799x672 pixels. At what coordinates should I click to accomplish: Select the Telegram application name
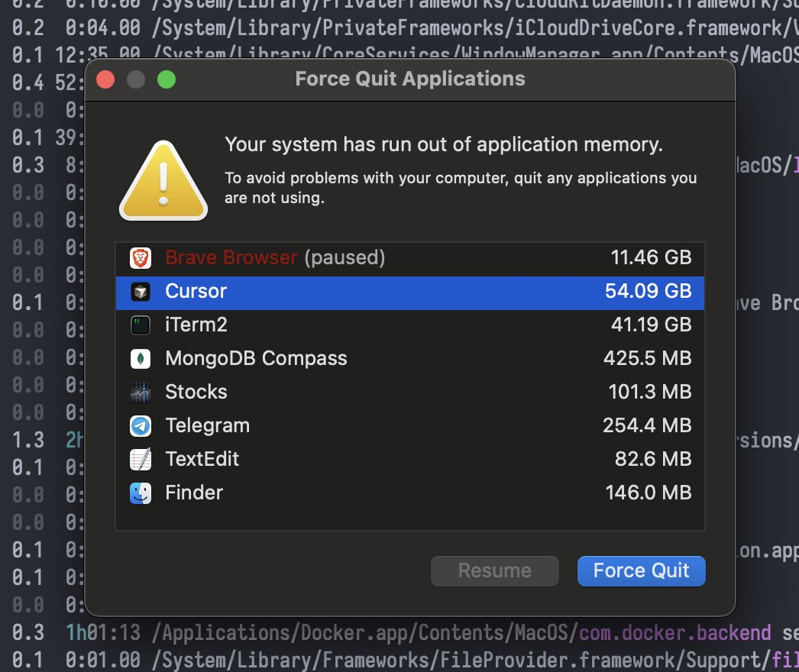[x=208, y=426]
